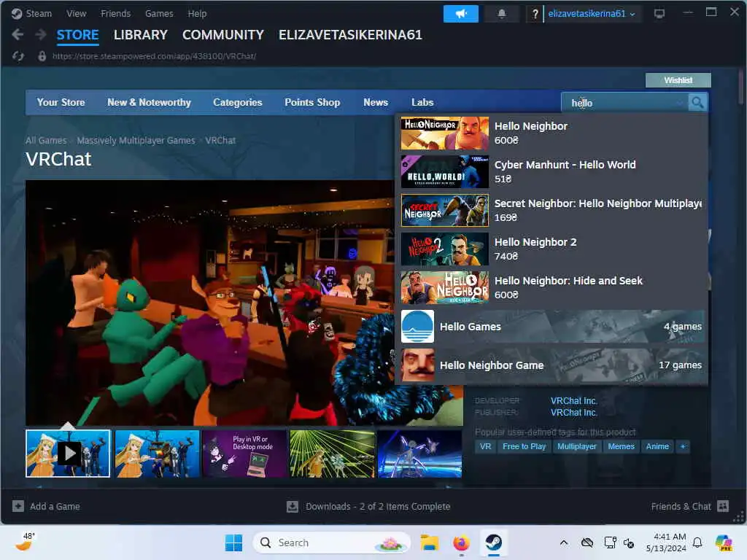
Task: Switch to the COMMUNITY tab
Action: point(223,35)
